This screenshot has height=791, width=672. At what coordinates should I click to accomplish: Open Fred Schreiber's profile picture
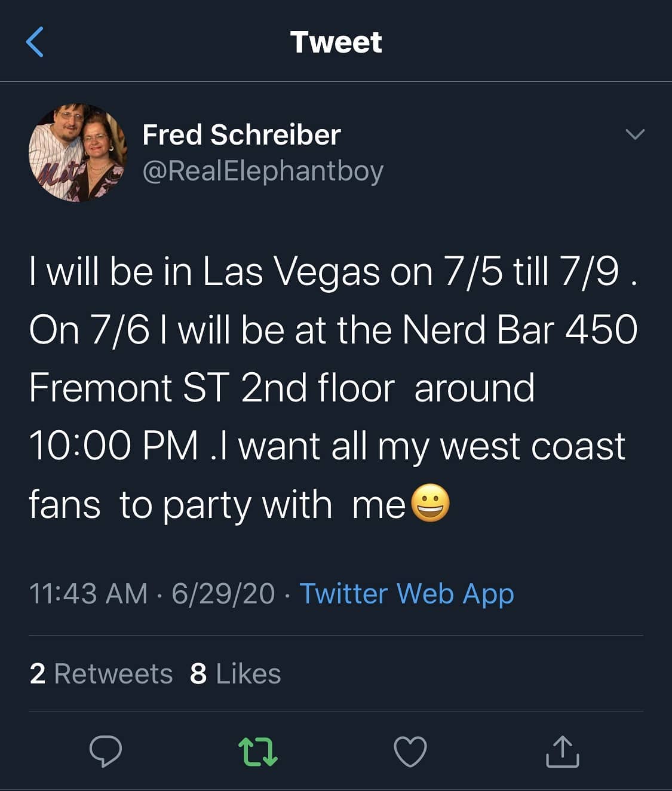[78, 152]
